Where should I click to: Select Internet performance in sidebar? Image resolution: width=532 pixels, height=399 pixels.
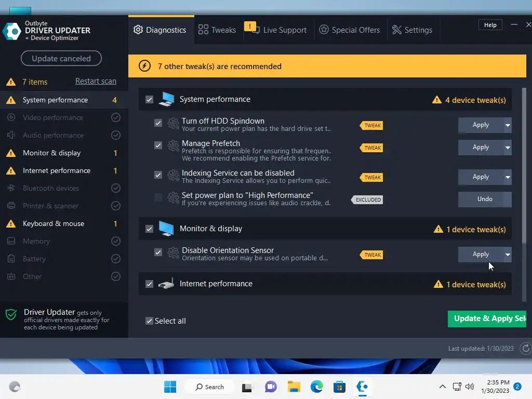(x=64, y=170)
